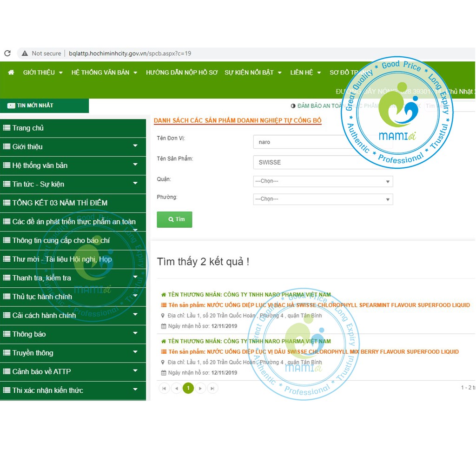Go to last results page icon

pos(212,388)
